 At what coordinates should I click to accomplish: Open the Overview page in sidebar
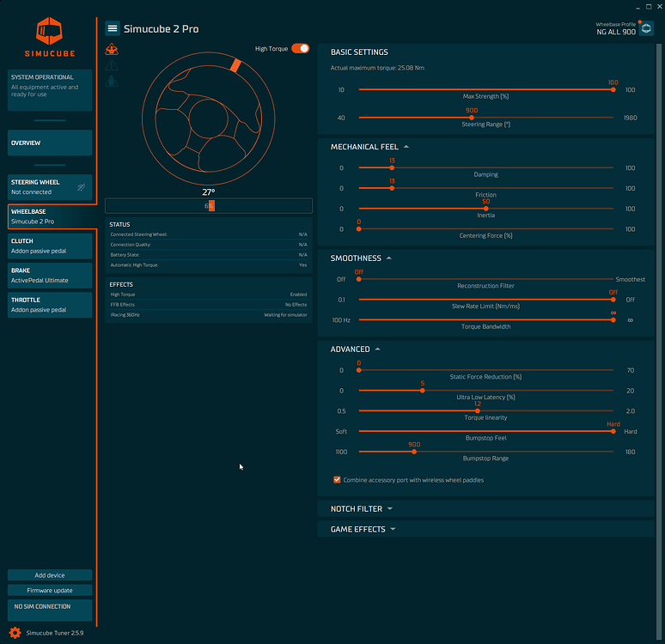point(50,143)
